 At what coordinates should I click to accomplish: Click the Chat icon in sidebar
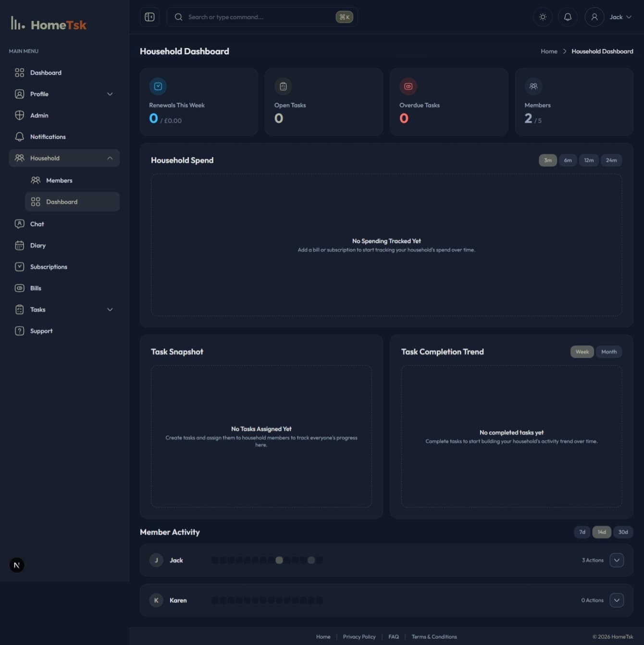(x=19, y=224)
